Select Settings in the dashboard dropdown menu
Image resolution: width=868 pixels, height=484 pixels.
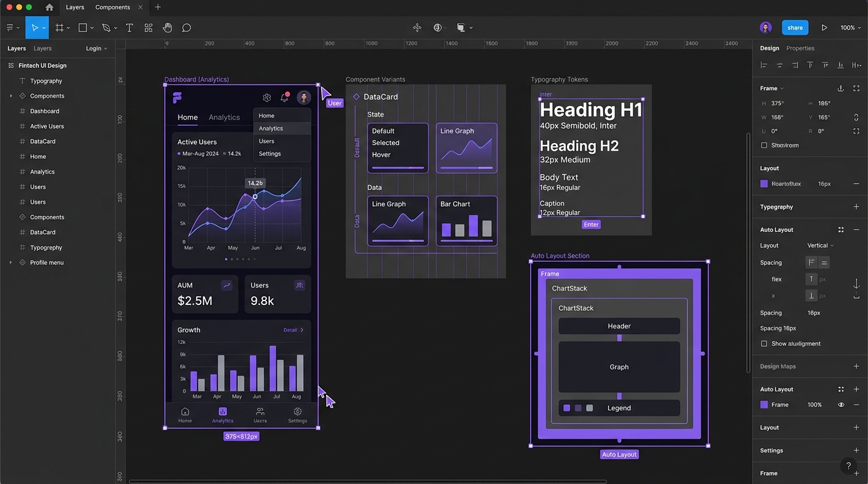(x=282, y=154)
